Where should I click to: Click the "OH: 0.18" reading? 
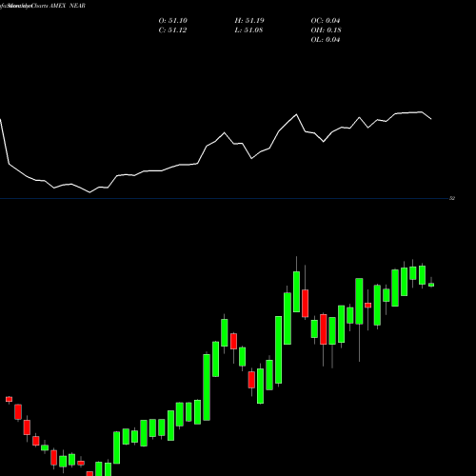(x=327, y=30)
